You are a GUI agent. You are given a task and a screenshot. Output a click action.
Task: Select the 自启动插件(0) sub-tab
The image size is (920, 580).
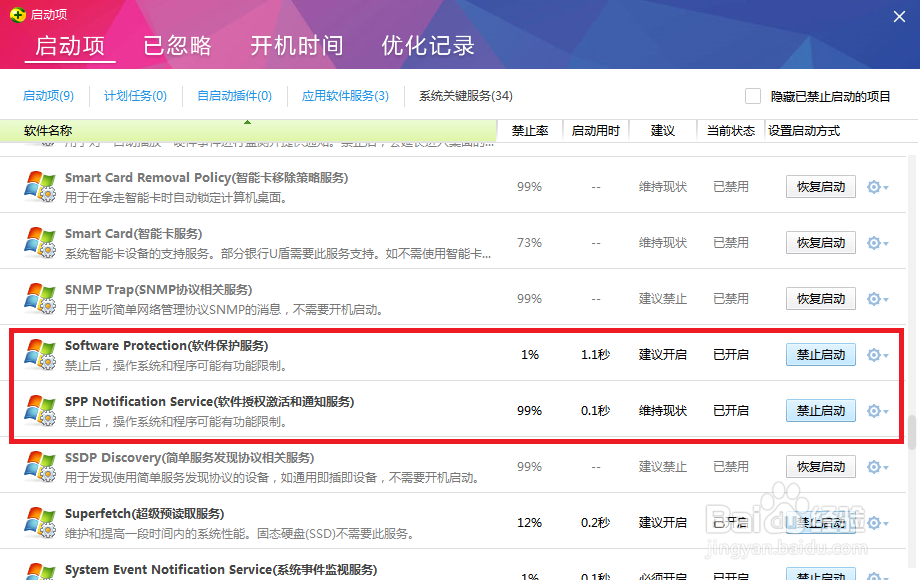(x=235, y=96)
